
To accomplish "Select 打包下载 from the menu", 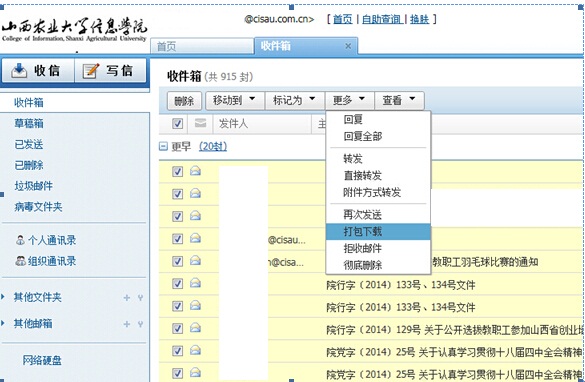I will click(378, 231).
